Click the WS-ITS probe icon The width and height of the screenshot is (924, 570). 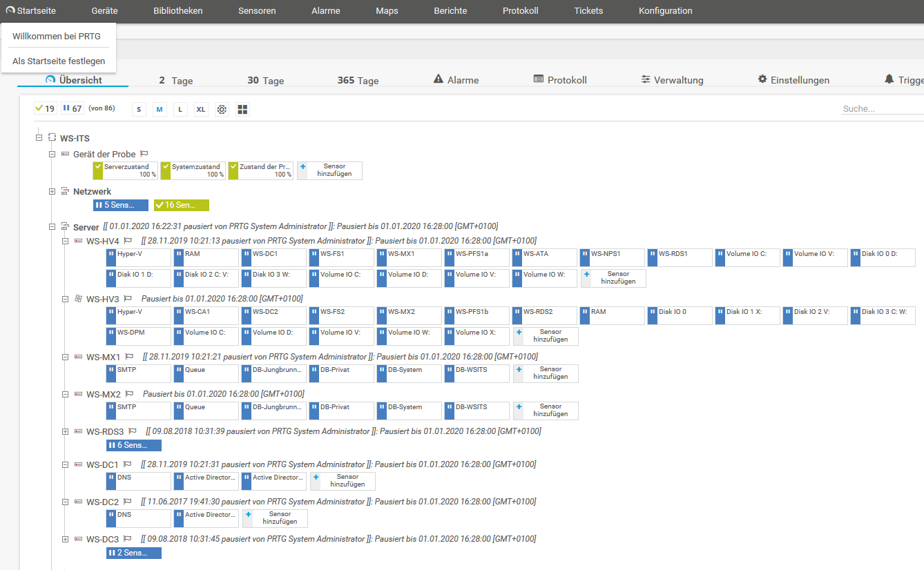[52, 138]
